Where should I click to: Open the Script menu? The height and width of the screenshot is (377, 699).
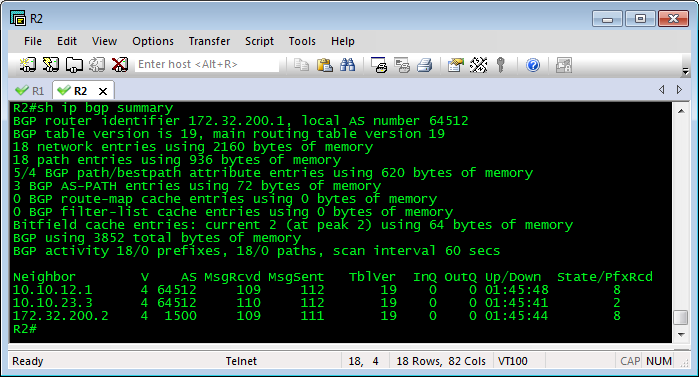(x=259, y=41)
